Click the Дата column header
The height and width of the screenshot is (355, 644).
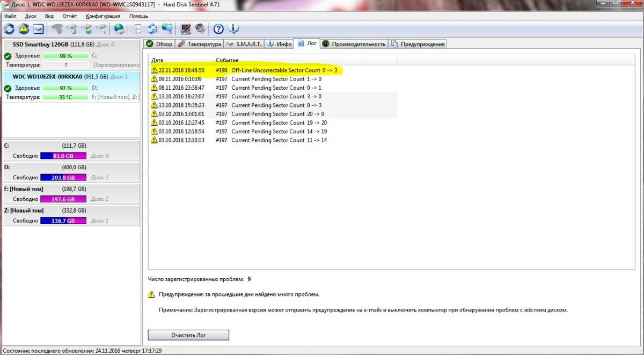pos(181,60)
